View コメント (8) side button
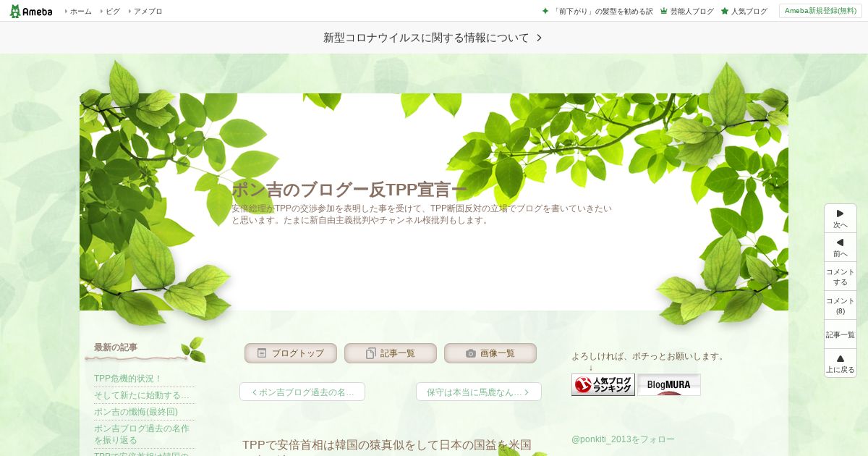This screenshot has height=456, width=868. coord(841,305)
